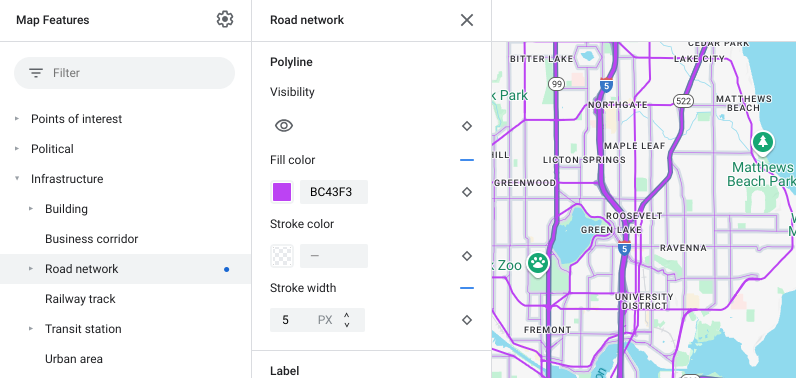Click the diamond icon beside Fill color
Viewport: 796px width, 378px height.
[467, 192]
